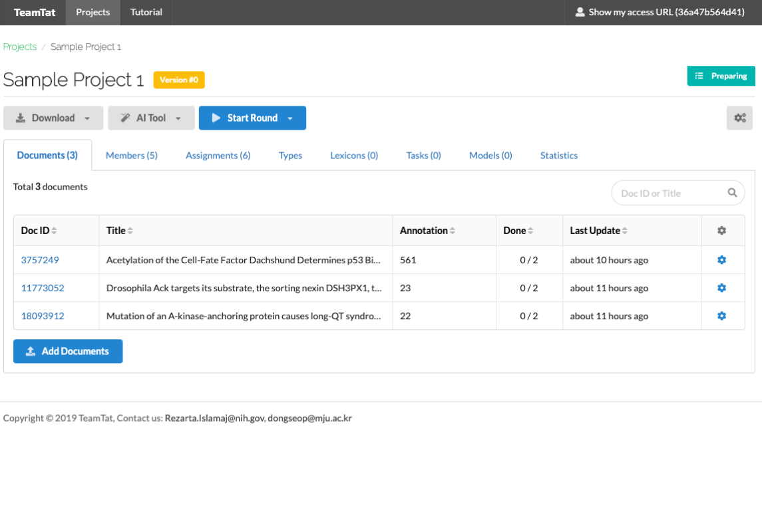The width and height of the screenshot is (762, 532).
Task: Open Projects in top navigation
Action: pyautogui.click(x=93, y=12)
